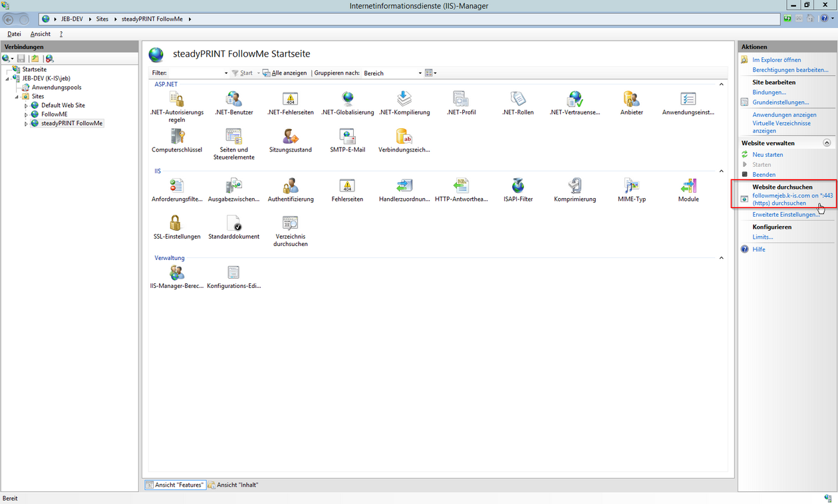The height and width of the screenshot is (504, 838).
Task: Open the Module feature
Action: 688,191
